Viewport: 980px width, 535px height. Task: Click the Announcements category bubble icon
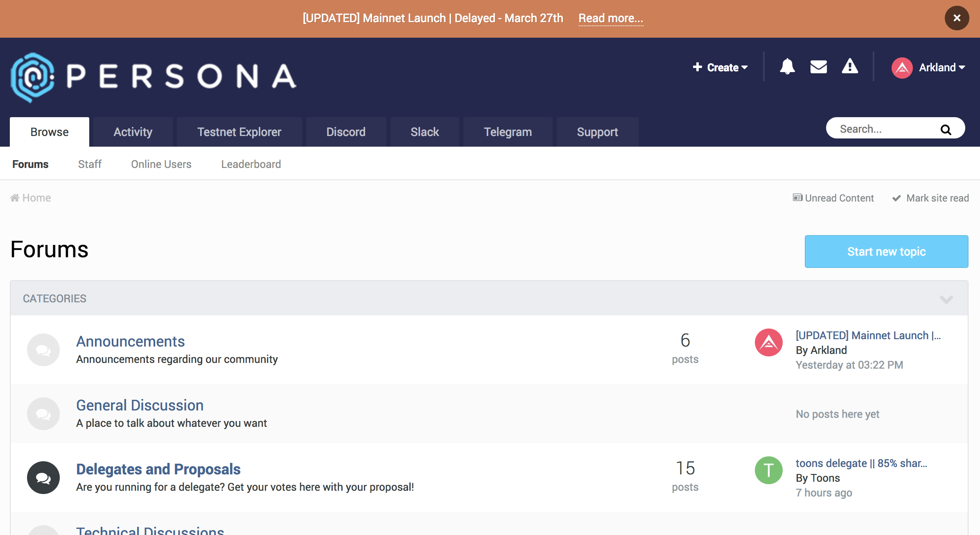pyautogui.click(x=43, y=350)
